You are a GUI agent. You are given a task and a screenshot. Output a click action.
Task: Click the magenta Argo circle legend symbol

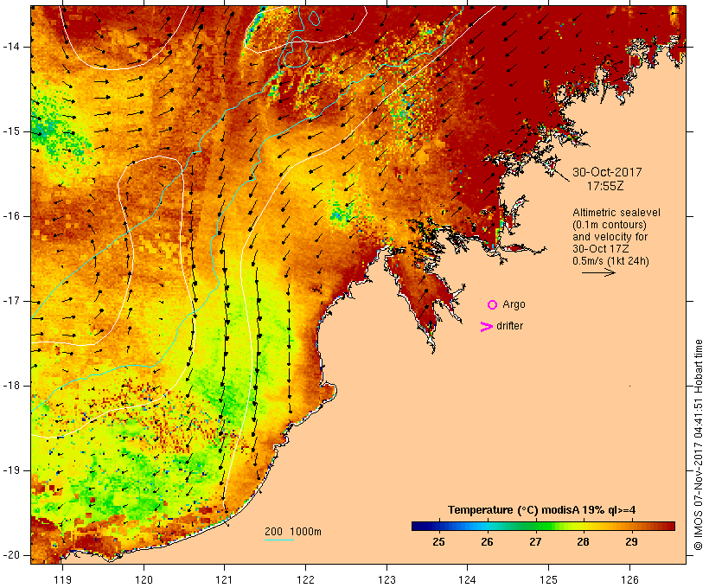pyautogui.click(x=493, y=305)
